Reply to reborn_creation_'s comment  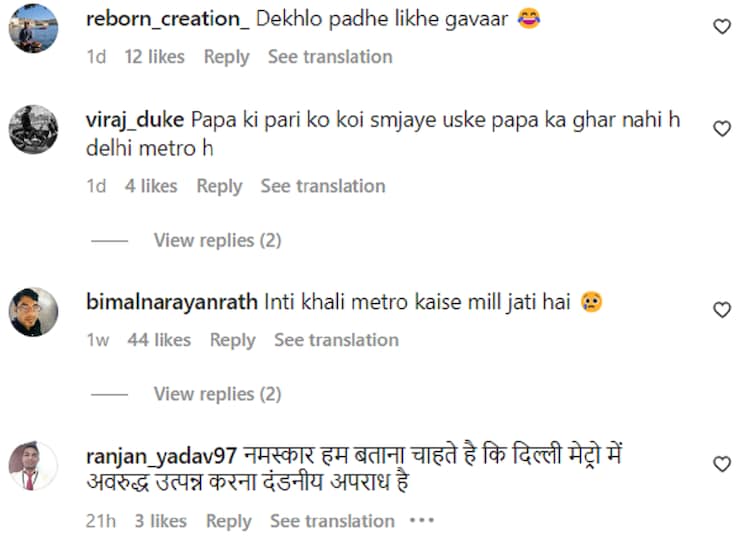[x=226, y=57]
